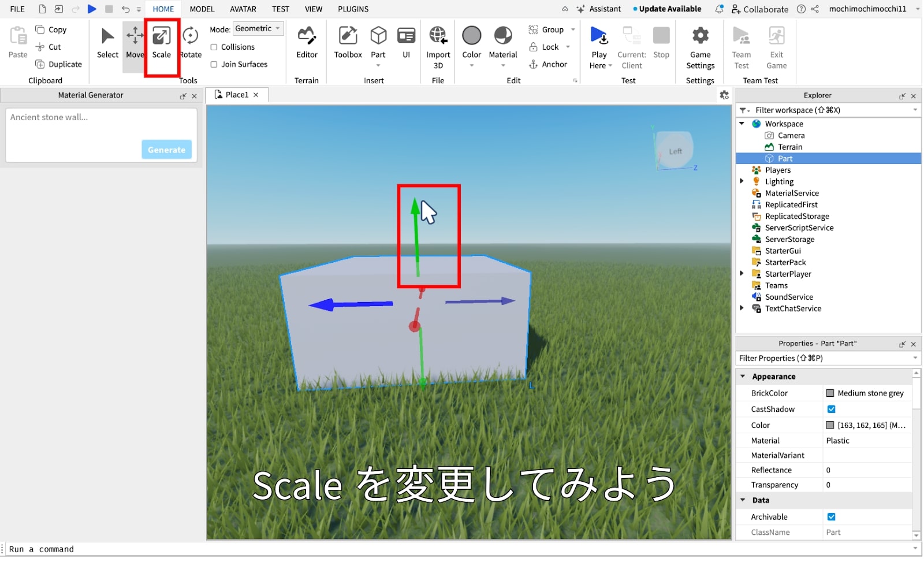924x577 pixels.
Task: Switch to the MODEL ribbon tab
Action: coord(202,9)
